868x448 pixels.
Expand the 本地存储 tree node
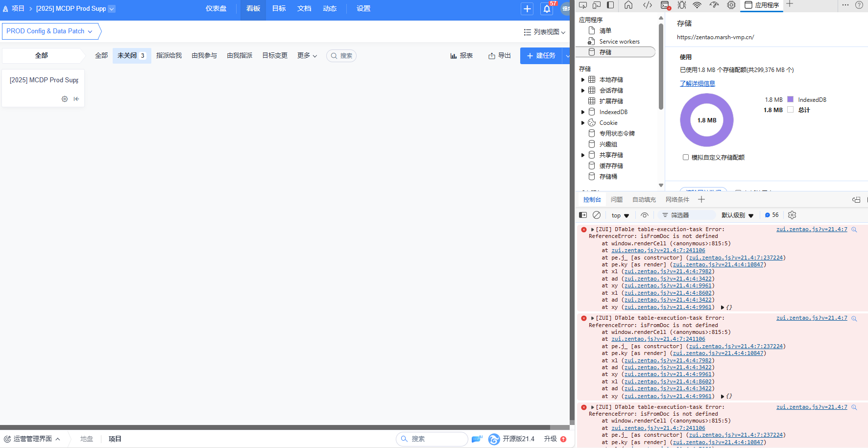tap(583, 79)
